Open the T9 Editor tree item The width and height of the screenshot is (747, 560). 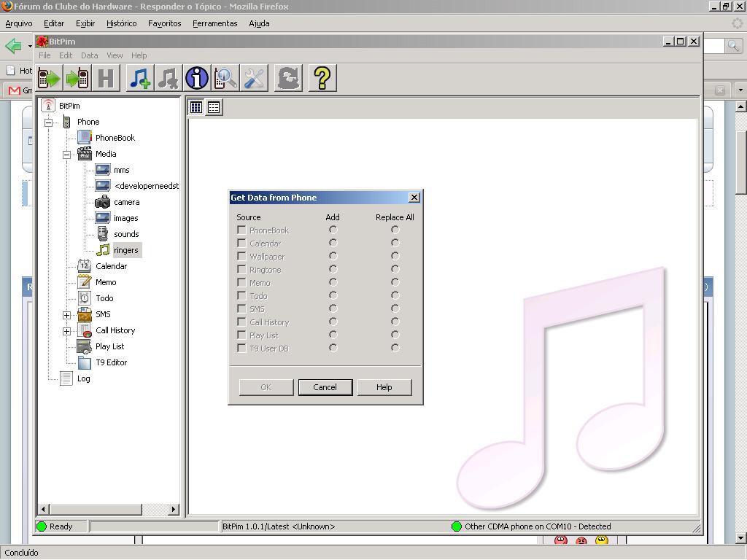[x=112, y=362]
